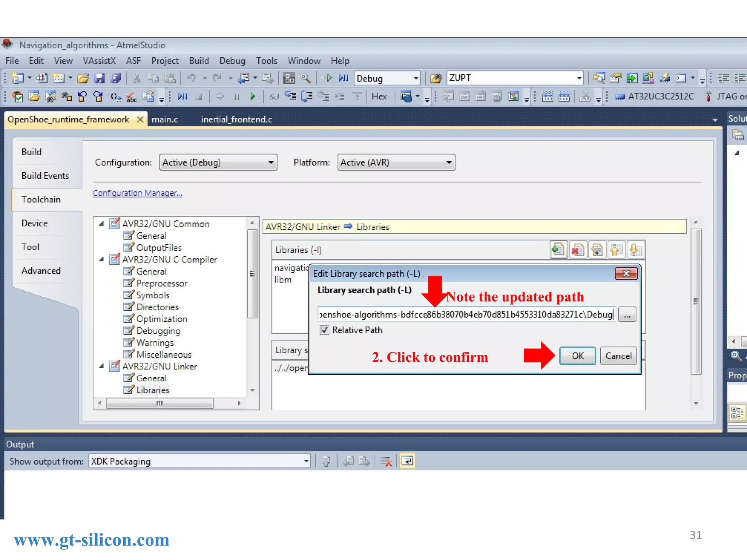Switch to the main.c tab
Image resolution: width=747 pixels, height=560 pixels.
[165, 119]
